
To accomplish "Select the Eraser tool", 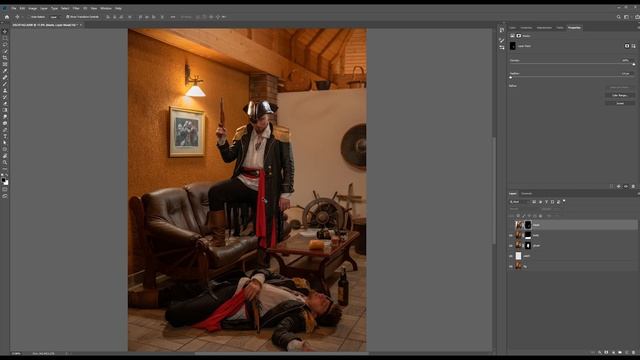I will (5, 103).
